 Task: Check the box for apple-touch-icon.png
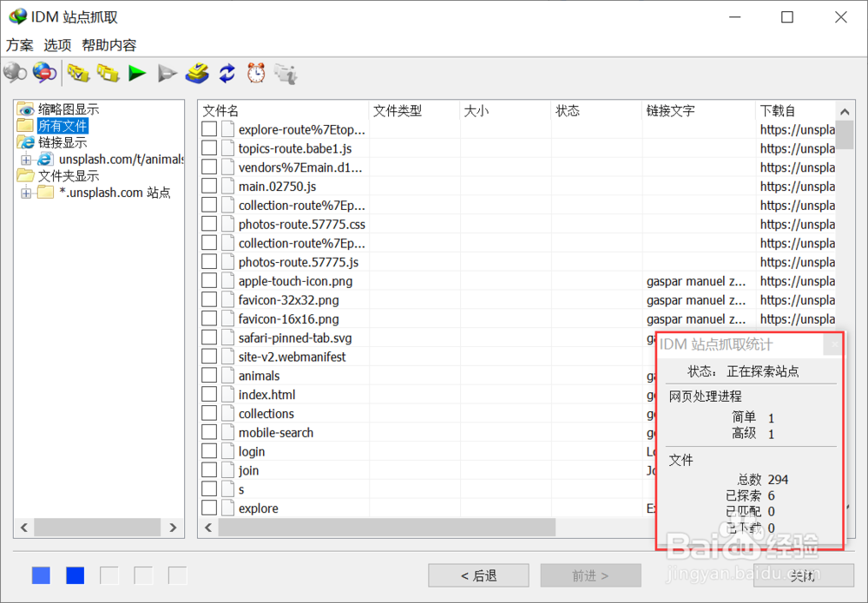coord(209,281)
